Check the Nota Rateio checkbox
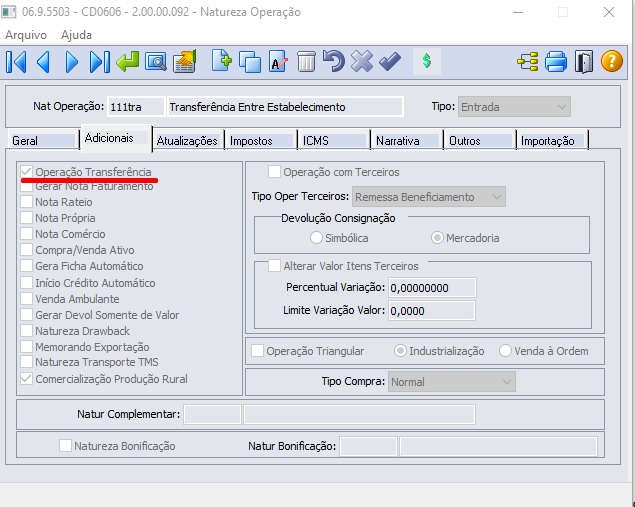Screen dimensions: 635x507 tap(26, 202)
